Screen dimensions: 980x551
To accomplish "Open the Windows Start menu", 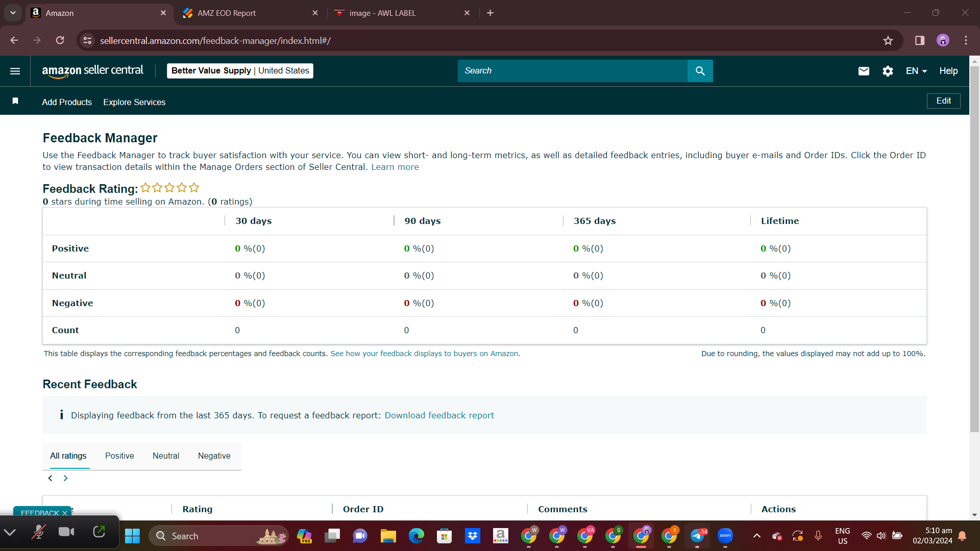I will coord(132,536).
